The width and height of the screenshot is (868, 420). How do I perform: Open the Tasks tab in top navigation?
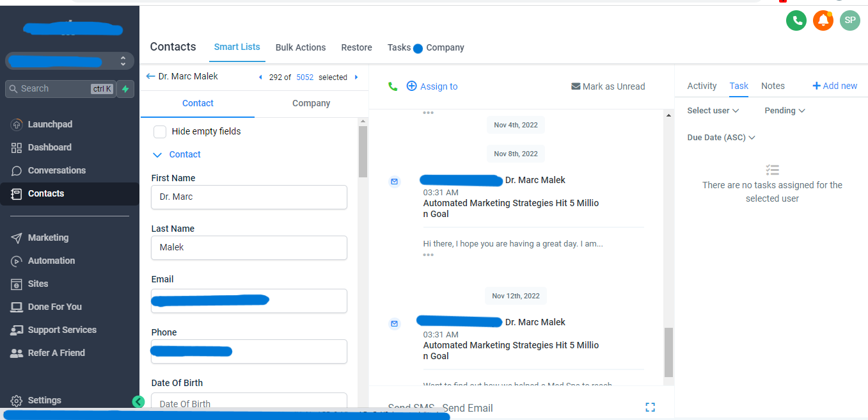(x=399, y=47)
